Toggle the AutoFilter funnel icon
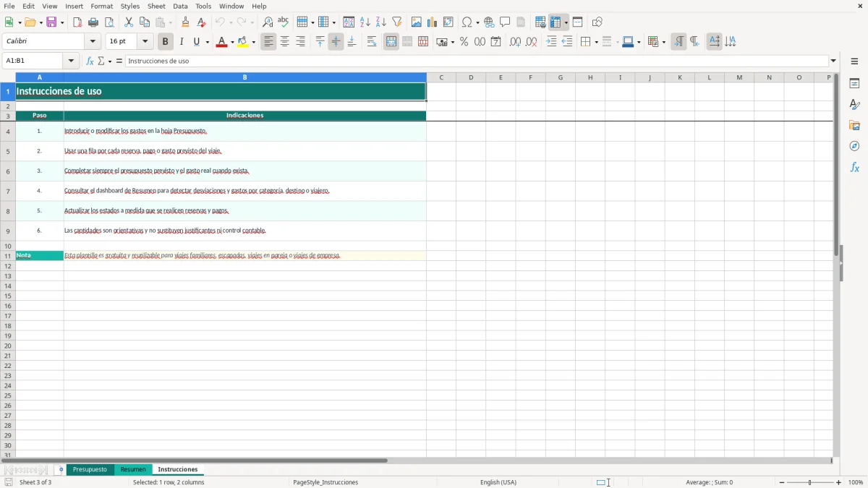 (397, 22)
